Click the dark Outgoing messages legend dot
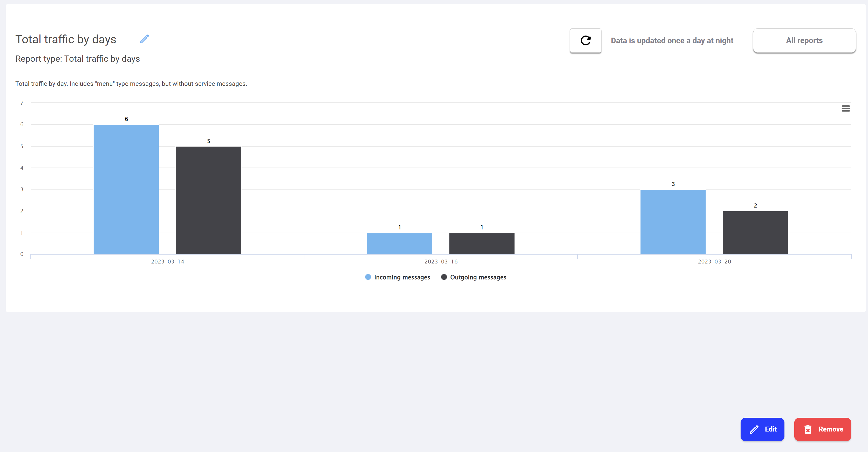Viewport: 868px width, 452px height. click(444, 277)
